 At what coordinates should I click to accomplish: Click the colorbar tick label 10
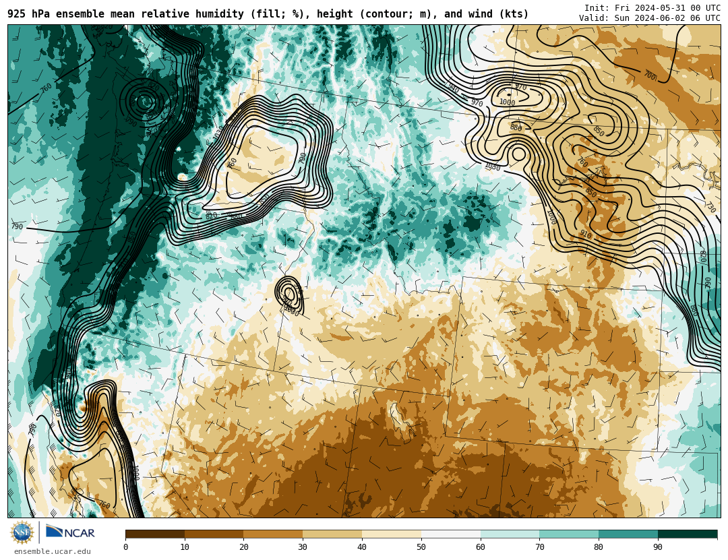click(185, 547)
